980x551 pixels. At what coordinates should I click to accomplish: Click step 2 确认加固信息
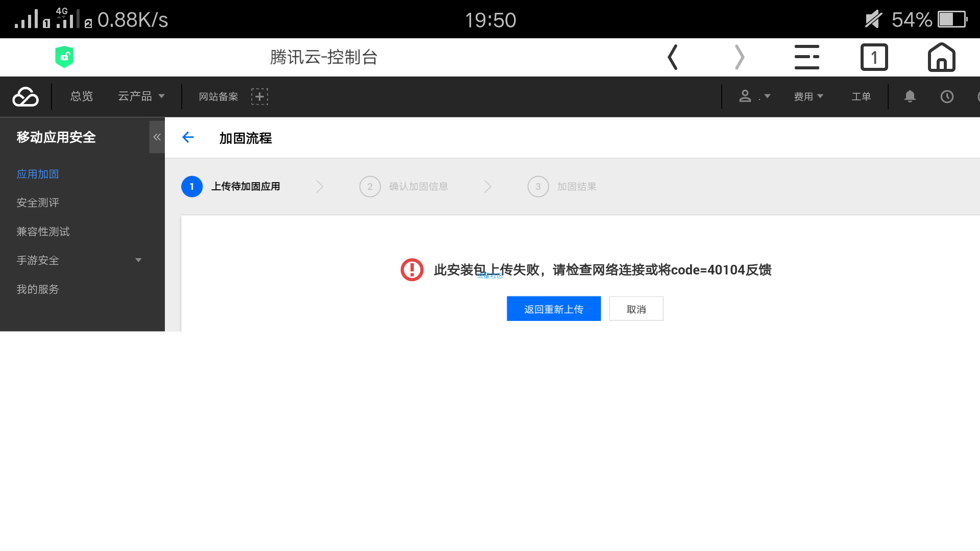[404, 186]
